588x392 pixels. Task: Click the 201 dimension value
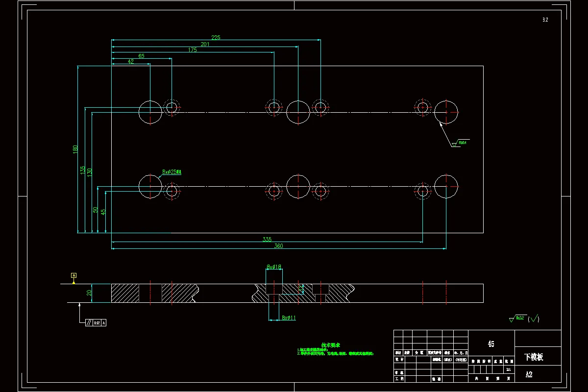(x=205, y=44)
